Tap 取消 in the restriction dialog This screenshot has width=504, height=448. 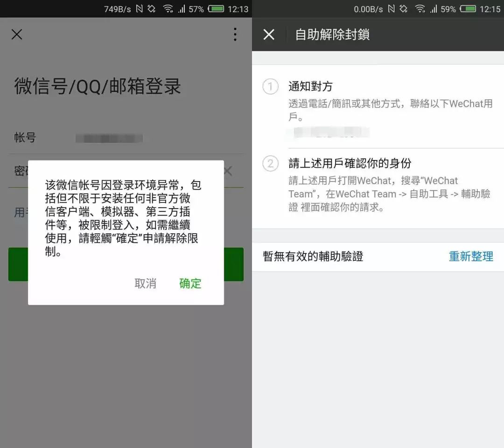pyautogui.click(x=145, y=283)
